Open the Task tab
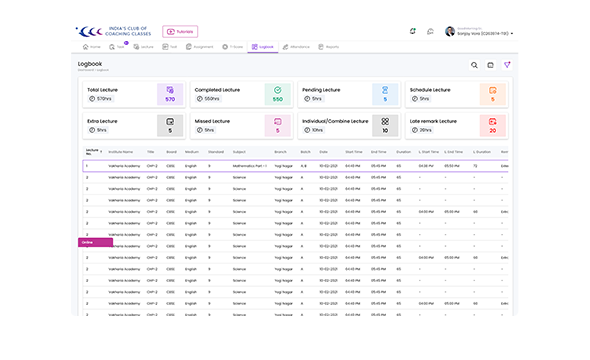Image resolution: width=590 pixels, height=360 pixels. [117, 47]
